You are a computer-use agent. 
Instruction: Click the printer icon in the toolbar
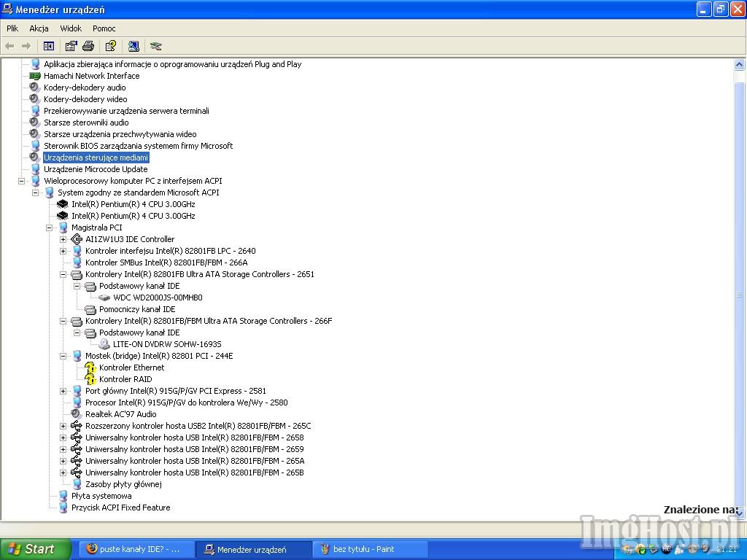point(88,46)
